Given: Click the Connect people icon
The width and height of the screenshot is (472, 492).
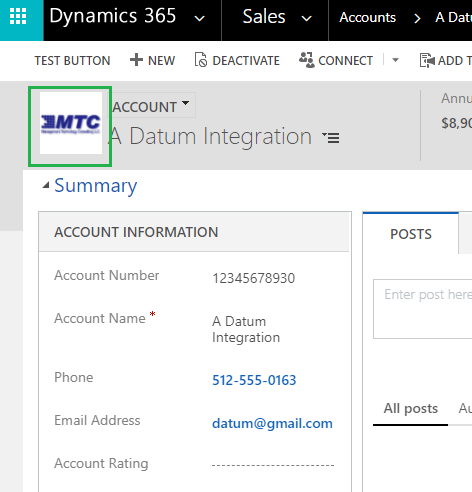Looking at the screenshot, I should coord(306,60).
